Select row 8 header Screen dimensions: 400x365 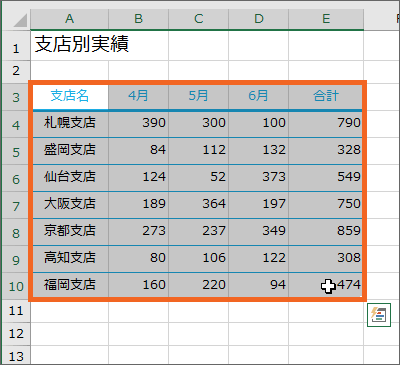click(x=16, y=232)
